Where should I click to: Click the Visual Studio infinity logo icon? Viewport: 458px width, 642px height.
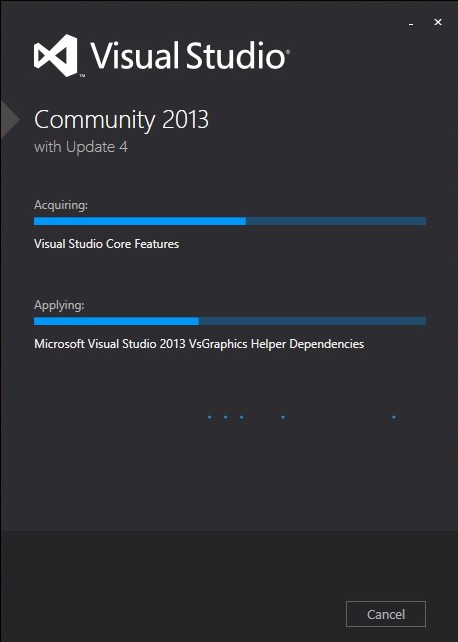pyautogui.click(x=56, y=55)
